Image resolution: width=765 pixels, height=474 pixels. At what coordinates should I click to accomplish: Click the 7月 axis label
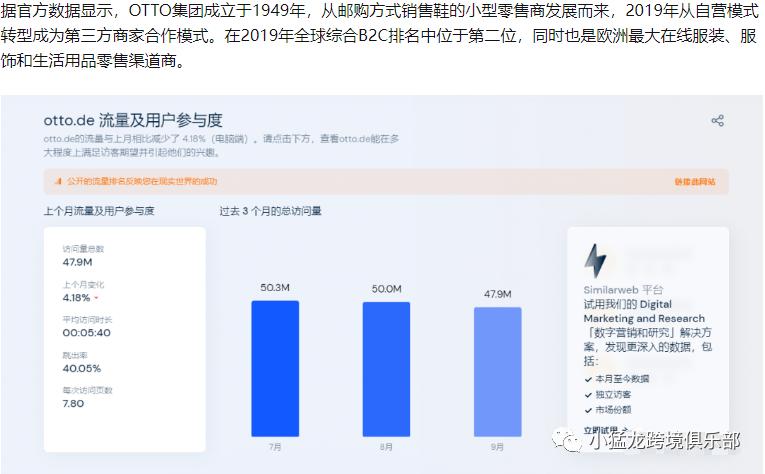275,447
